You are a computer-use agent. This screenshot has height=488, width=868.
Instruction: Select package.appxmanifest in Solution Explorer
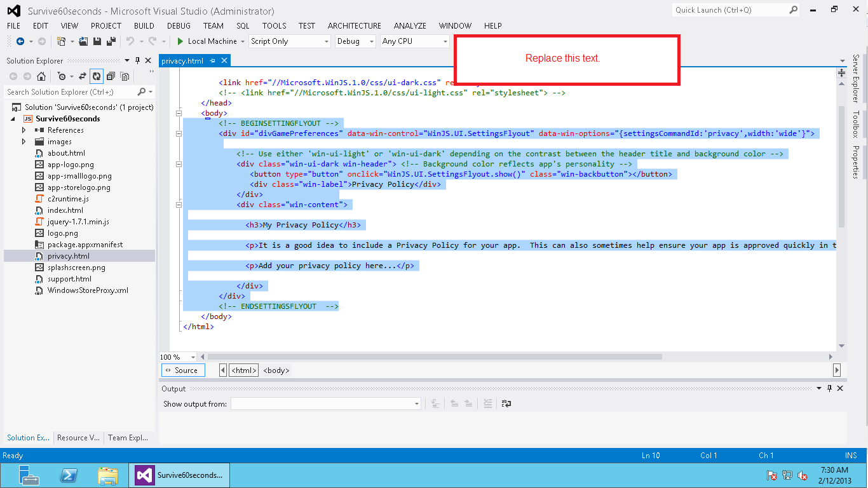point(85,245)
